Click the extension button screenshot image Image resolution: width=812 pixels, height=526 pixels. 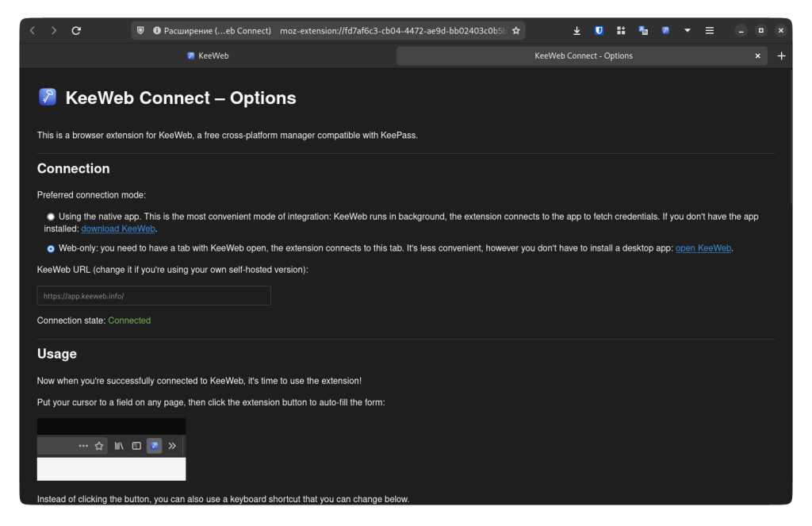coord(111,449)
